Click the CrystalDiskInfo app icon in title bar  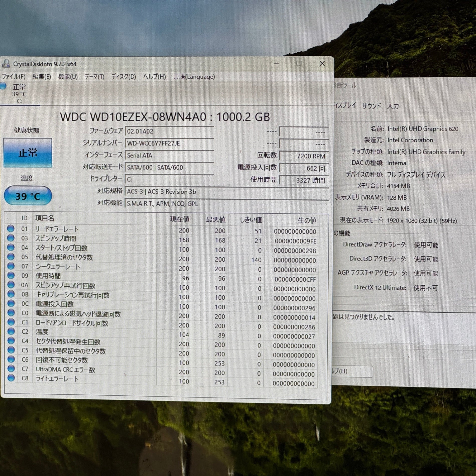(6, 64)
